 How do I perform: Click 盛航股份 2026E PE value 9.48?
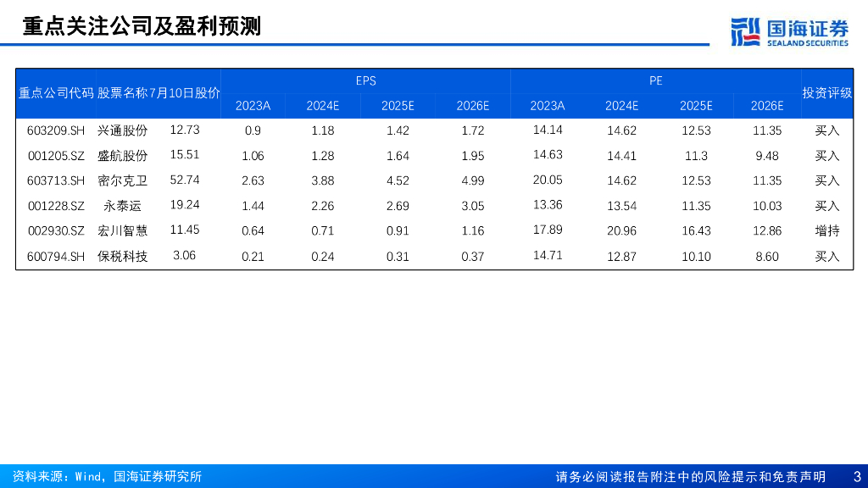click(x=766, y=156)
